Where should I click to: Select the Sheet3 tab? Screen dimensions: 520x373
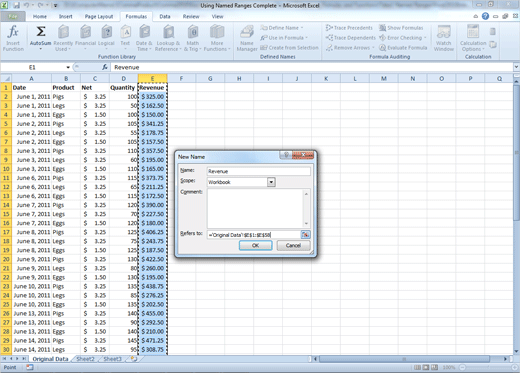(112, 359)
